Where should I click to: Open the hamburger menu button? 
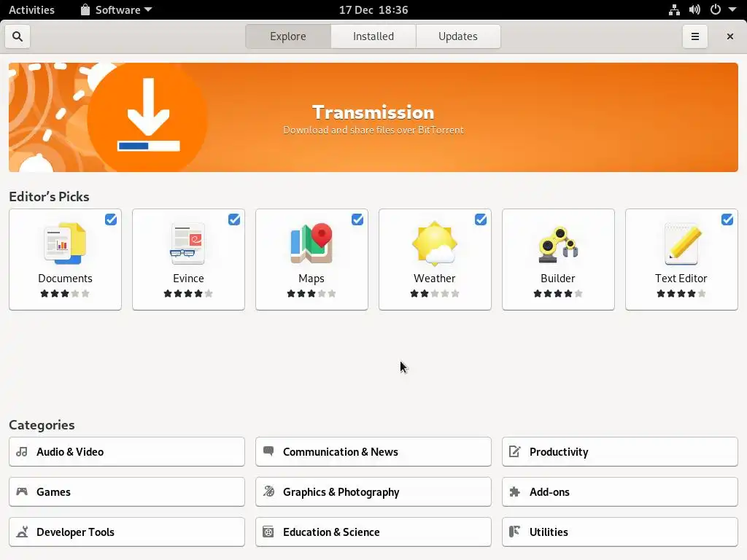(695, 36)
